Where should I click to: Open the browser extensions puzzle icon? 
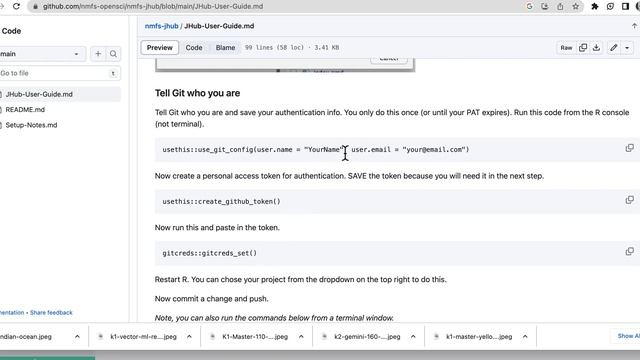tap(595, 6)
